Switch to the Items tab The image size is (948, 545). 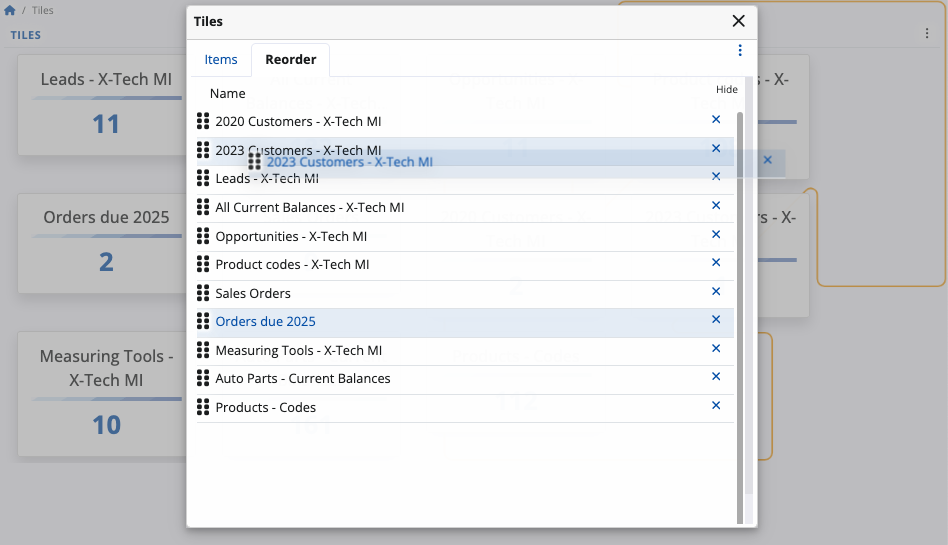221,60
